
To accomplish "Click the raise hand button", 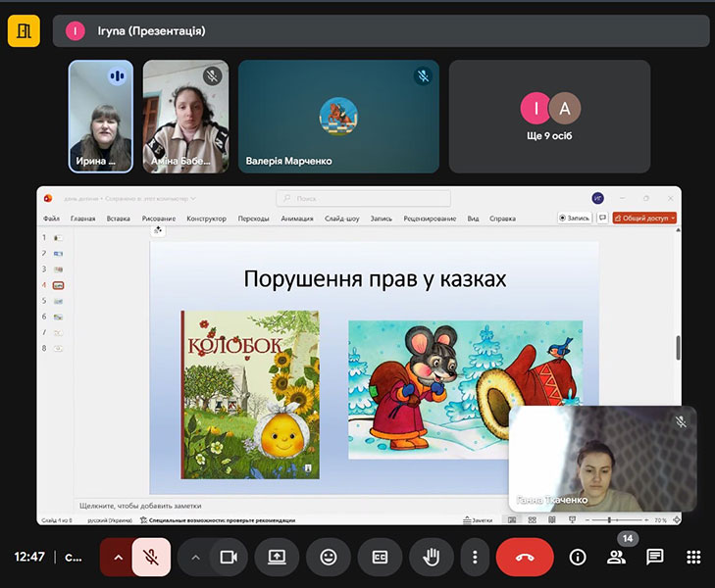I will coord(431,557).
